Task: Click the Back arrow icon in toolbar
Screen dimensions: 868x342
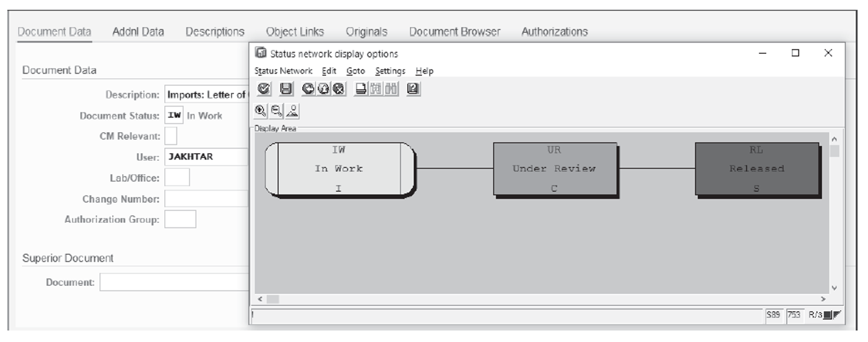Action: [x=309, y=89]
